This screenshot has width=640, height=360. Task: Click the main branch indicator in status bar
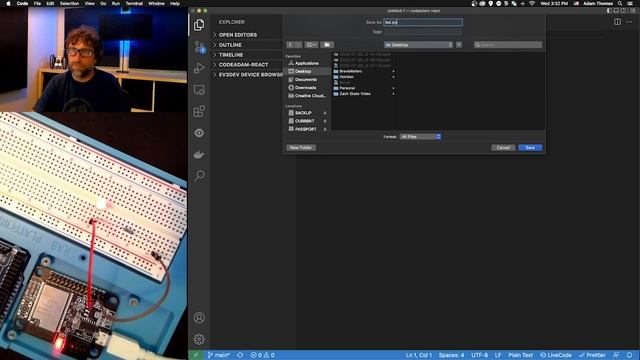pos(219,355)
